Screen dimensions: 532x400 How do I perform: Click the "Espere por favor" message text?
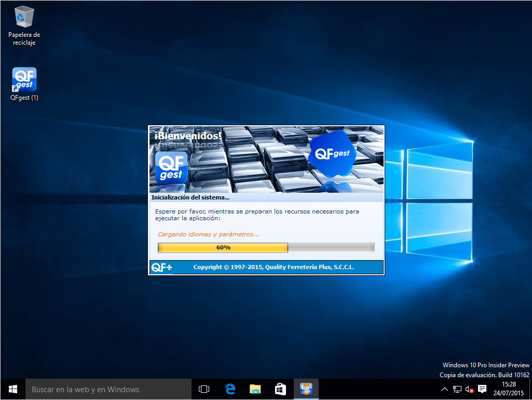coord(257,215)
